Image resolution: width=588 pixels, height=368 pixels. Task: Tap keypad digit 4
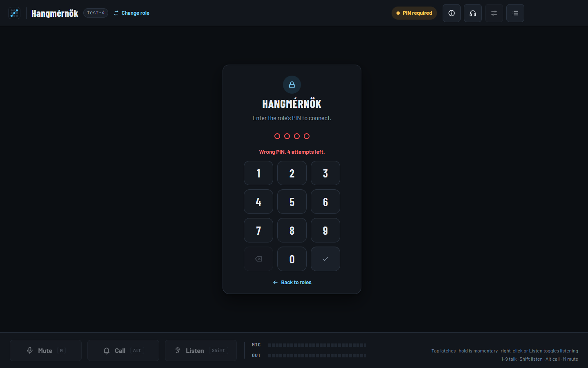[258, 202]
